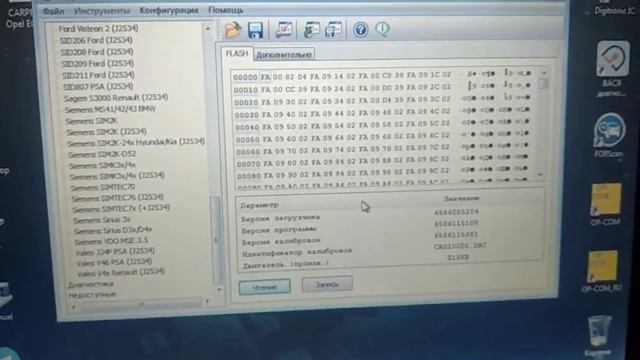Select the Двигатель (прошив.) parameter row
640x360 pixels.
pos(355,261)
